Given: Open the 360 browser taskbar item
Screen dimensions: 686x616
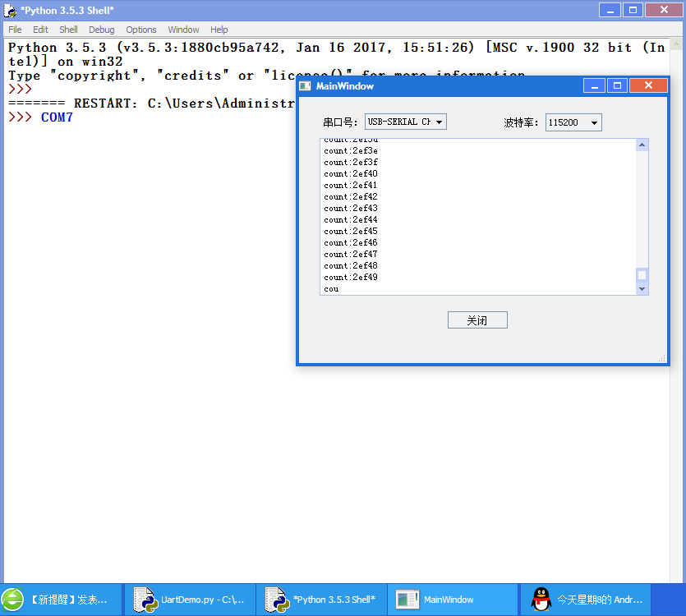Looking at the screenshot, I should coord(62,600).
